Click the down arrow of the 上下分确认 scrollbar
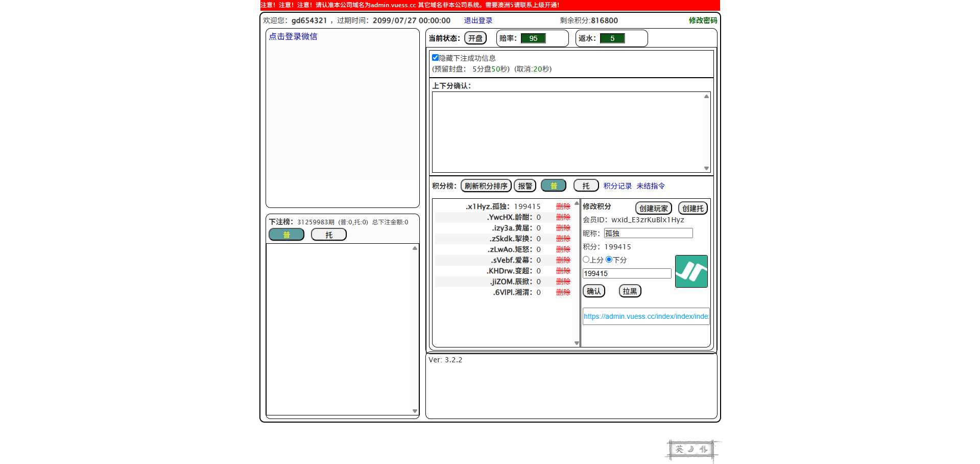This screenshot has width=980, height=464. (706, 168)
